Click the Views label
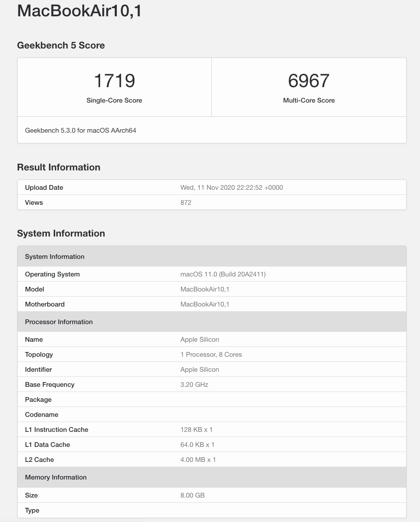 click(x=34, y=203)
